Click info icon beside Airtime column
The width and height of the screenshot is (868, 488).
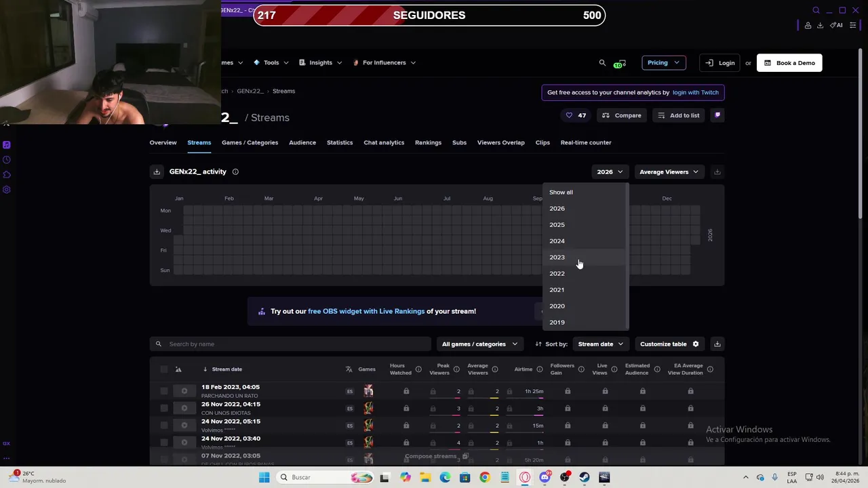click(x=540, y=369)
